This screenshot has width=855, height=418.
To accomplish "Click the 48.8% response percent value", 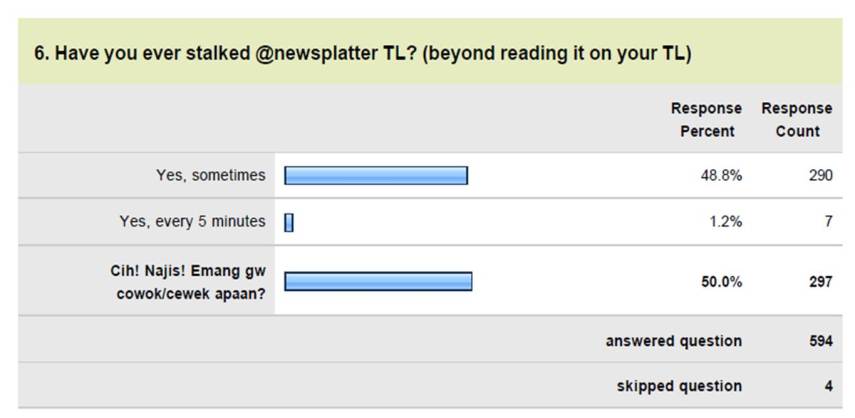I will 721,175.
